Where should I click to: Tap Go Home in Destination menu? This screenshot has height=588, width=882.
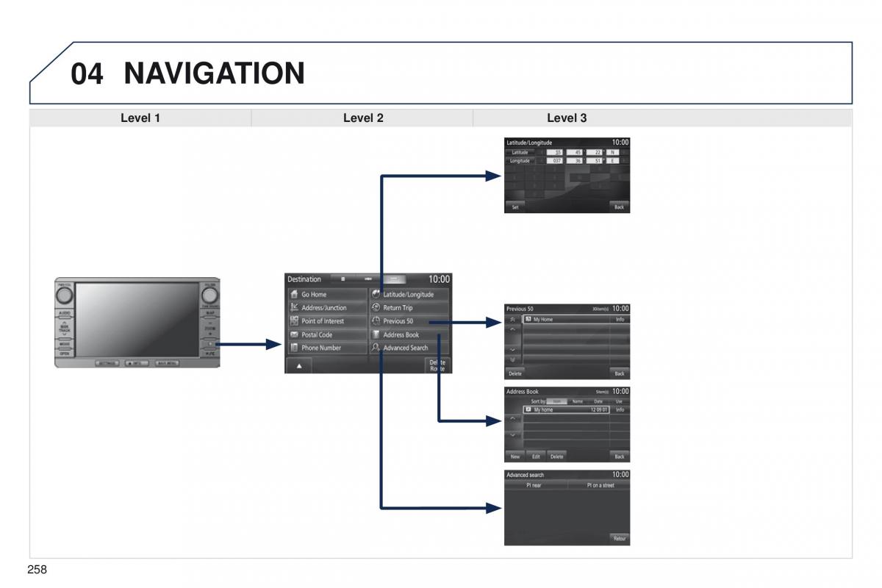coord(327,294)
